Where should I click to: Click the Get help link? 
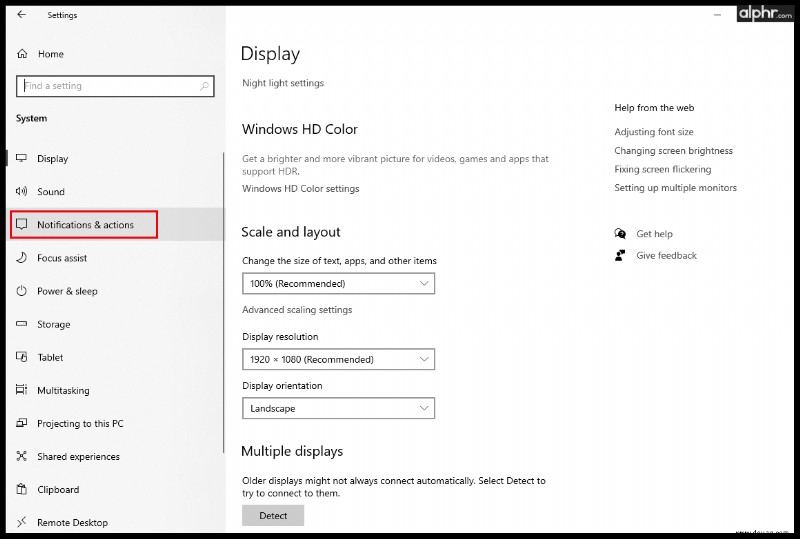[x=654, y=234]
